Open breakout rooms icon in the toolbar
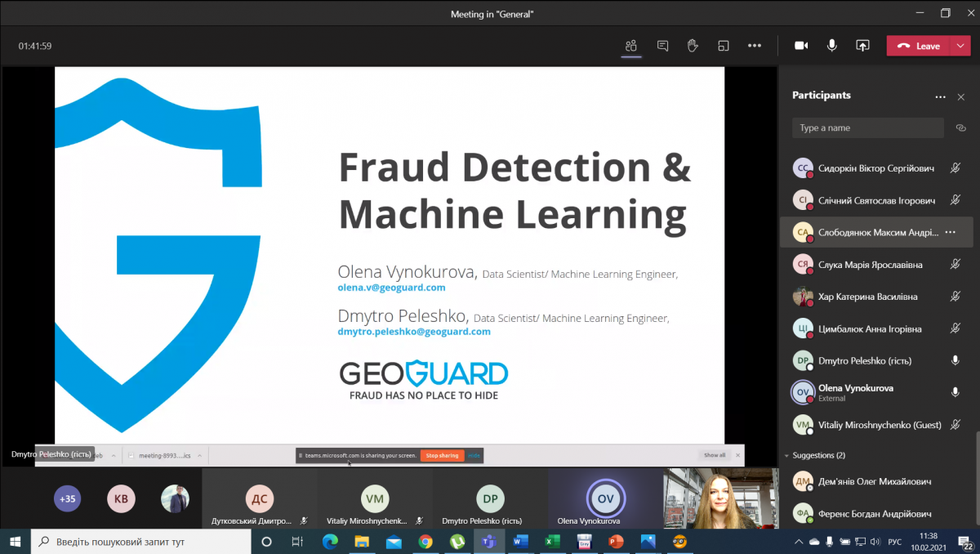980x554 pixels. click(723, 46)
